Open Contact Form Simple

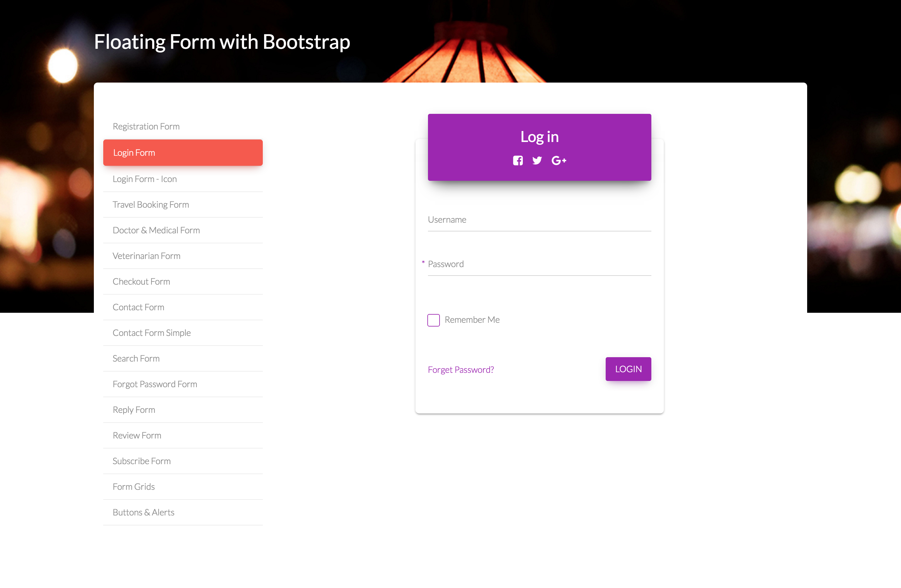click(183, 333)
